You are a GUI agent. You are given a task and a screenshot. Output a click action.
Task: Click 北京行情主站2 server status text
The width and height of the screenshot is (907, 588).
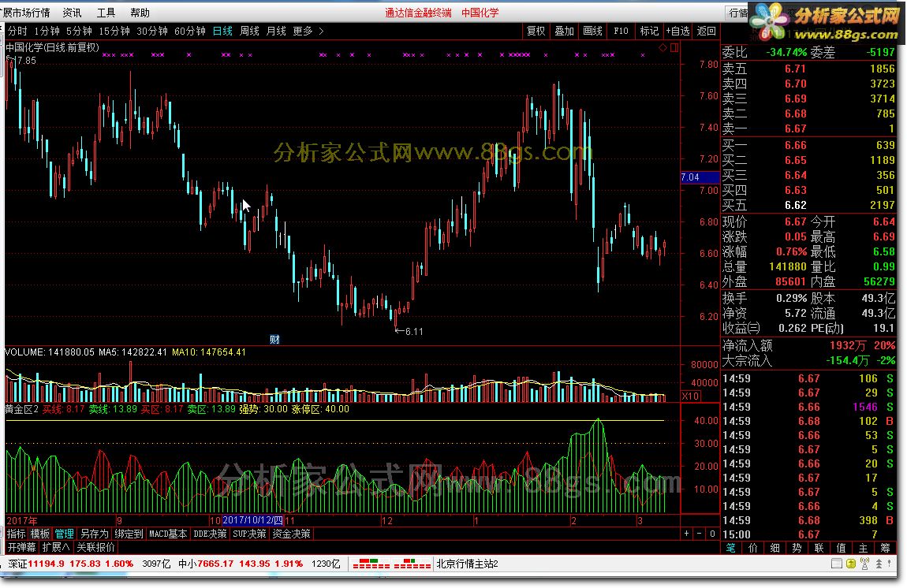point(468,564)
